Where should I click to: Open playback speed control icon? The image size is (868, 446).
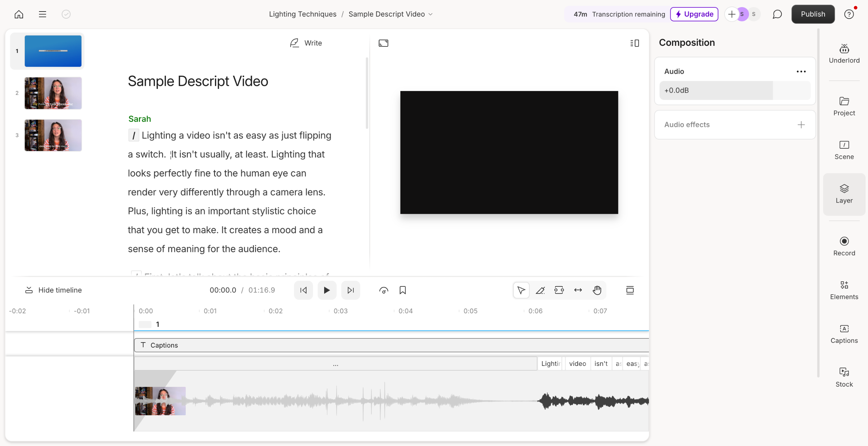pyautogui.click(x=383, y=290)
